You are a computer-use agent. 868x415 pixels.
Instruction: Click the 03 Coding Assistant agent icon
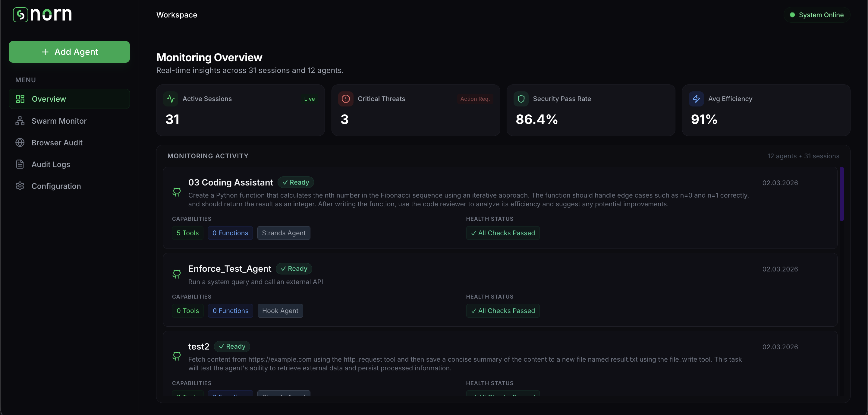[177, 192]
